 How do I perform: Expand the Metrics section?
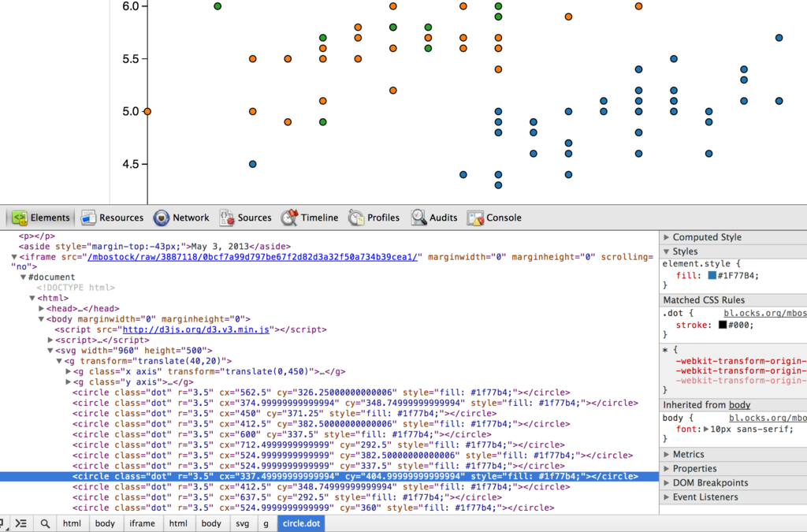(x=667, y=454)
